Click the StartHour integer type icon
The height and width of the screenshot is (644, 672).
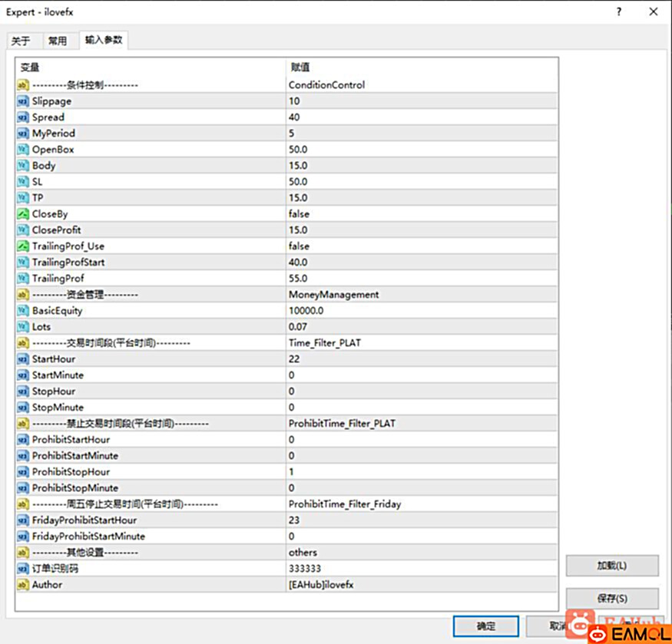23,359
